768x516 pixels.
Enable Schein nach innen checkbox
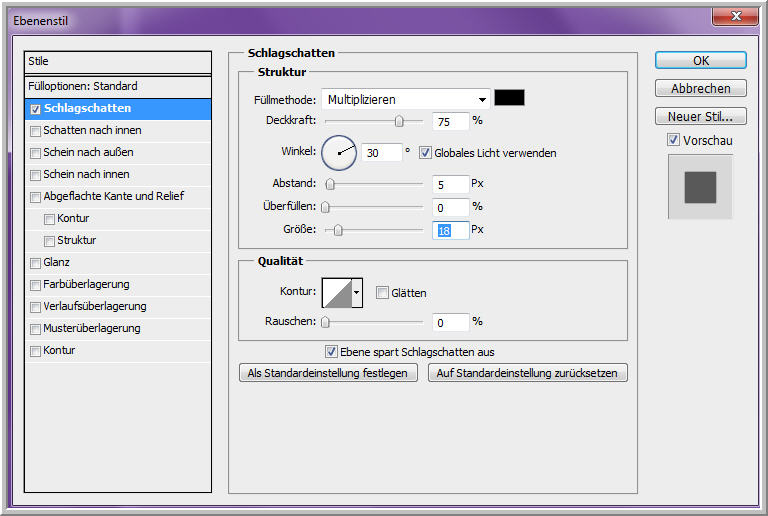coord(35,175)
